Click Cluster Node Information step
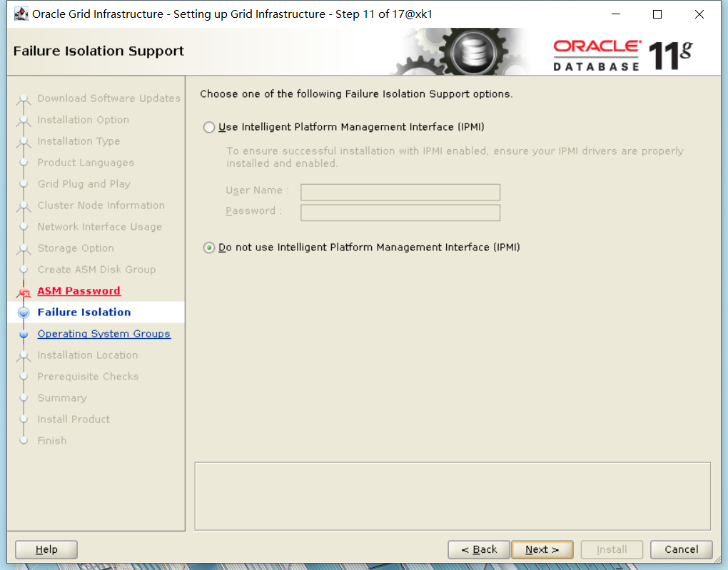 101,205
